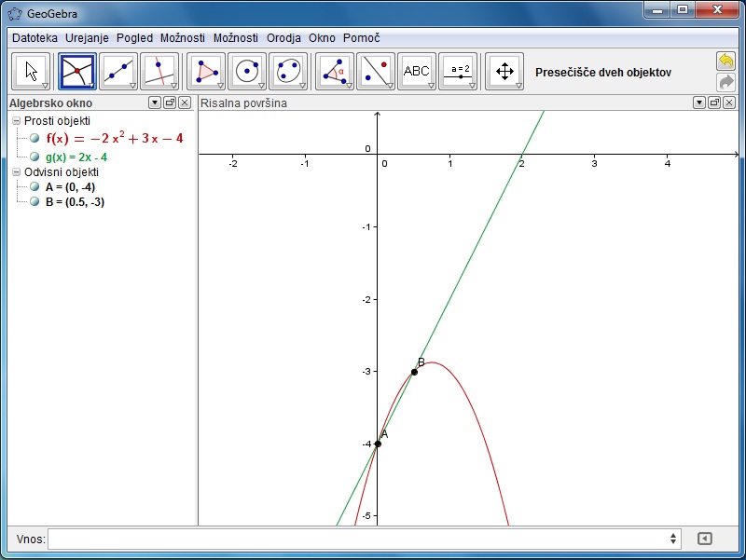The image size is (746, 560).
Task: Pick the Circle with center tool
Action: 246,71
